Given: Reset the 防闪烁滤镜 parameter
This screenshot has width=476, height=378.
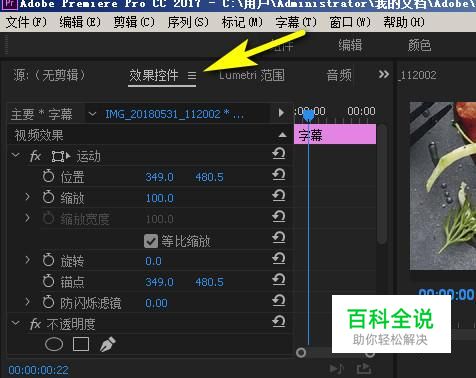Looking at the screenshot, I should [x=279, y=301].
